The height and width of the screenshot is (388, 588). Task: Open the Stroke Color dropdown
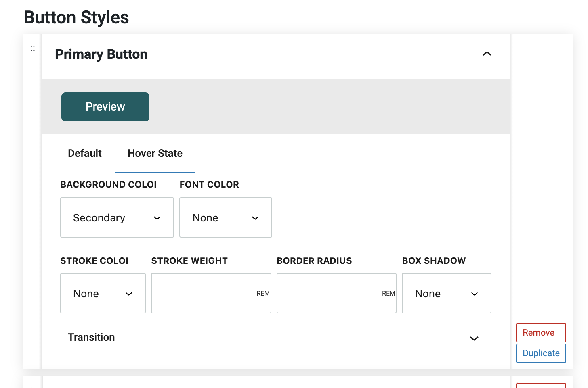coord(103,294)
